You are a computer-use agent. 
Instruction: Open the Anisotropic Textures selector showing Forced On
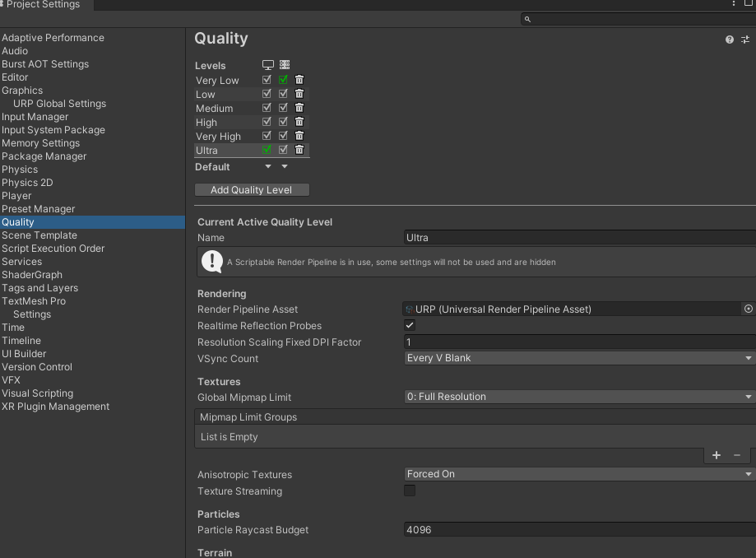577,474
